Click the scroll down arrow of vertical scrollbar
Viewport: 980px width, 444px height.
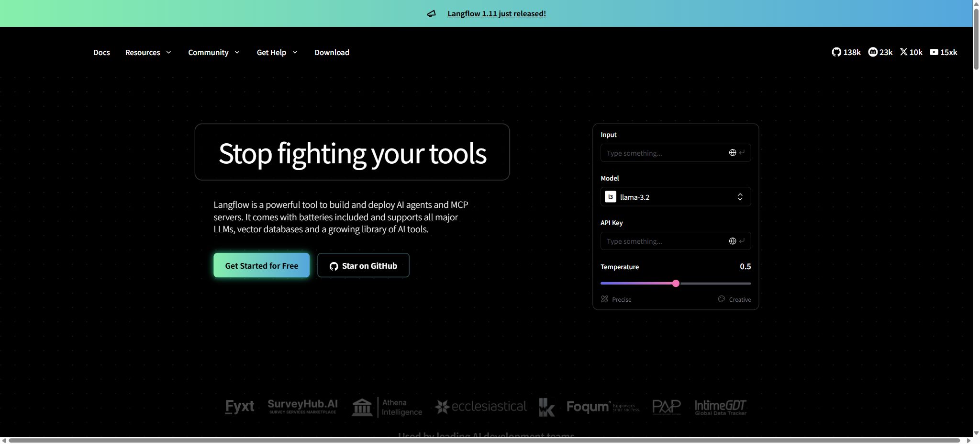976,433
